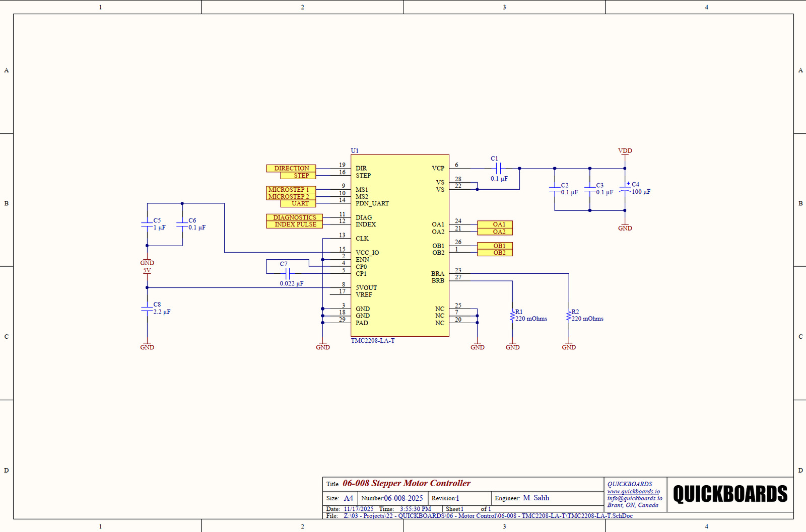806x532 pixels.
Task: Click the QUICKBOARDS logo in title block
Action: click(730, 494)
